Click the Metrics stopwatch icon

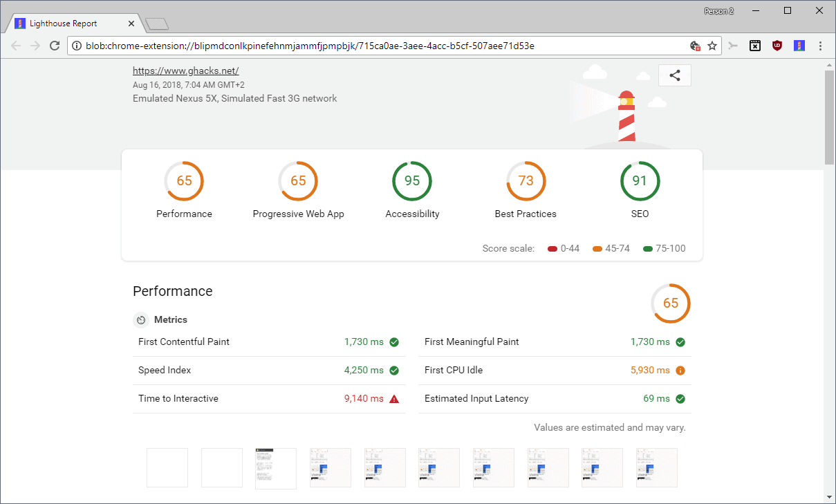(141, 319)
